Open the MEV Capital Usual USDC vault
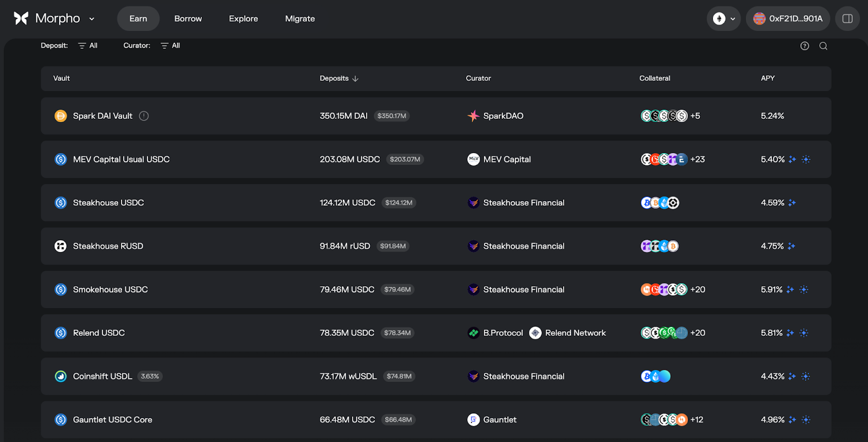 436,159
